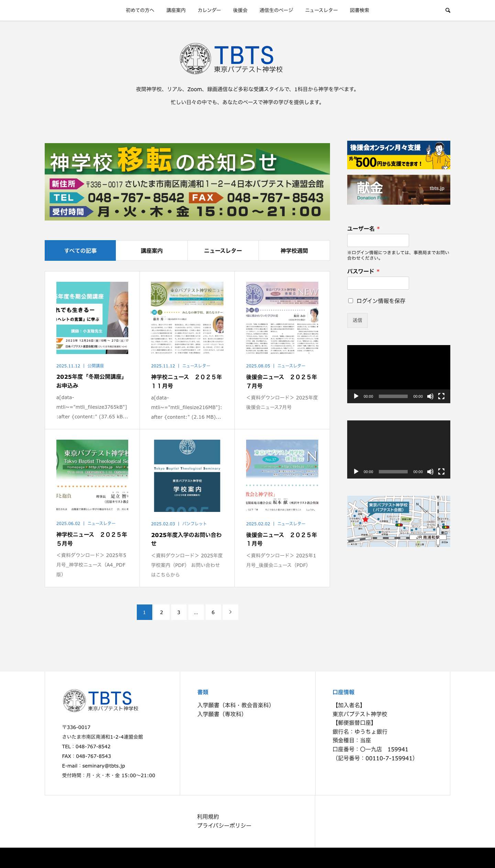Open カレンダー menu item
This screenshot has width=495, height=868.
click(x=209, y=10)
